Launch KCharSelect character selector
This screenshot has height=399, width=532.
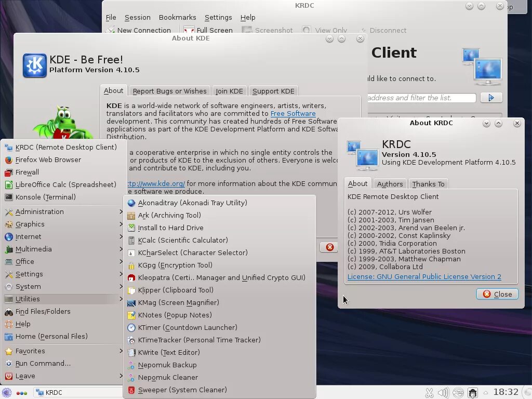[x=220, y=253]
